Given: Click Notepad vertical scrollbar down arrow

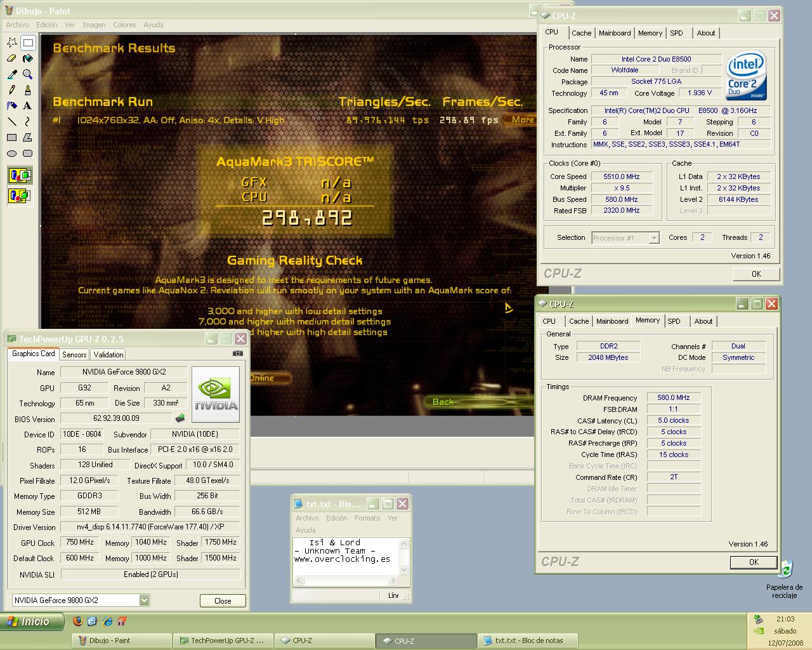Looking at the screenshot, I should (x=403, y=569).
